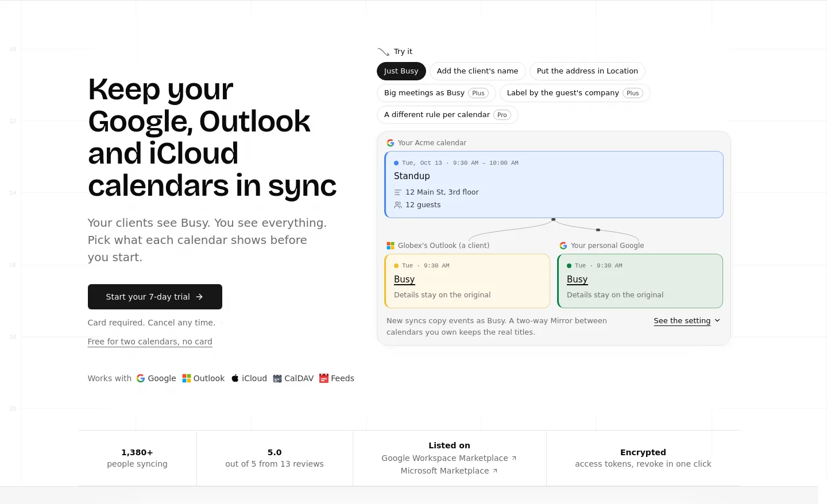Choose 'Add the client's name' option

(x=477, y=71)
